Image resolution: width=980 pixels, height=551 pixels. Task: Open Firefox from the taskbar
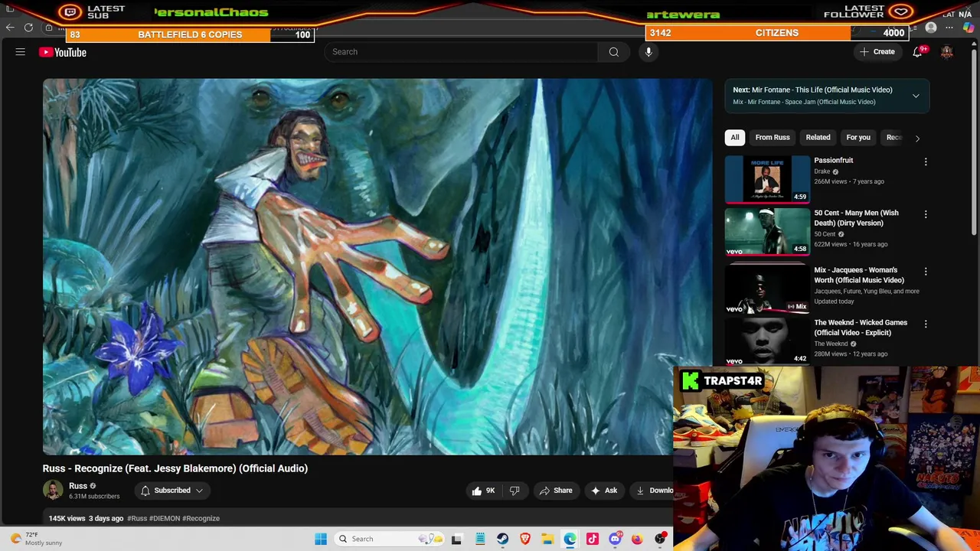637,539
